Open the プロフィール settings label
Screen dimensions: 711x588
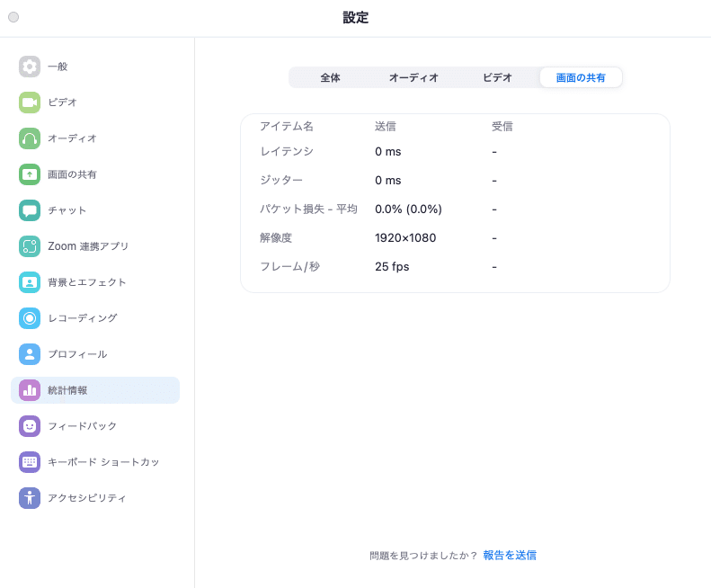pos(77,354)
